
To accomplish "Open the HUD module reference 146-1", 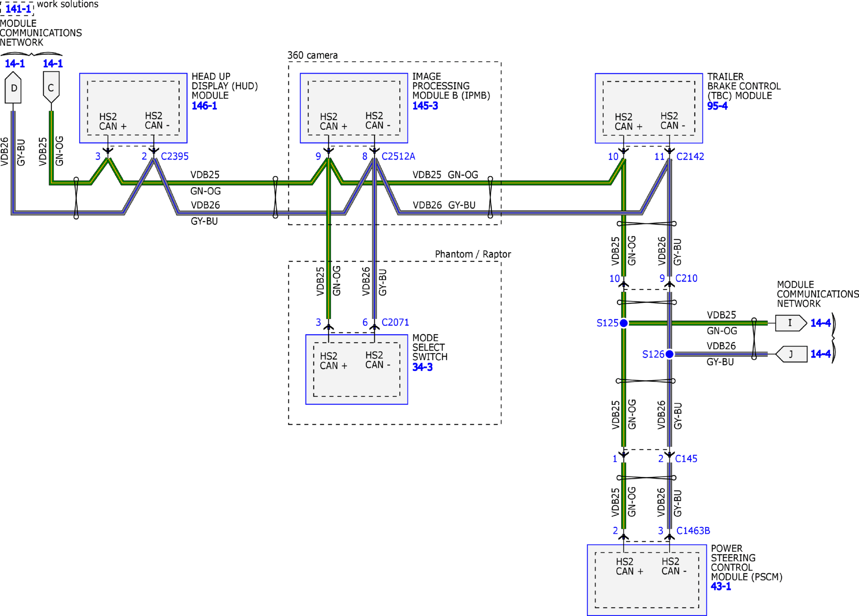I will (204, 106).
